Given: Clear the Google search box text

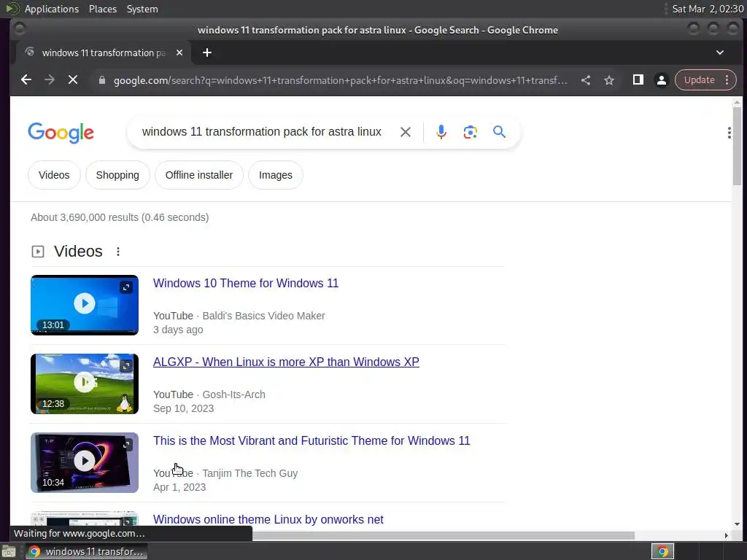Looking at the screenshot, I should click(406, 132).
